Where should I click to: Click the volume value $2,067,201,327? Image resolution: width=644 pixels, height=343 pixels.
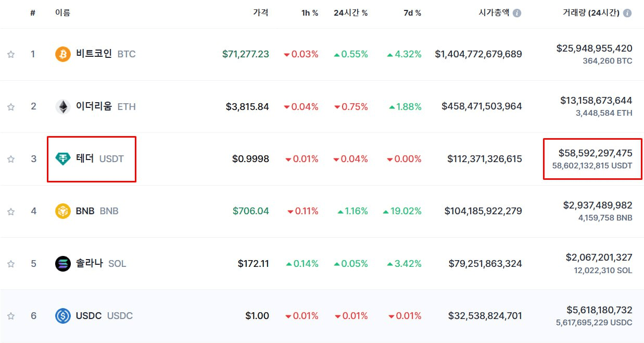[599, 257]
